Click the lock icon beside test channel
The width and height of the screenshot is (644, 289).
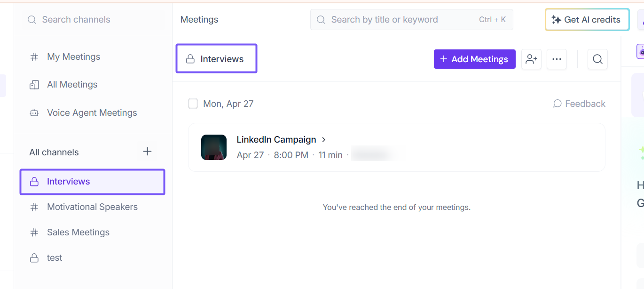(x=34, y=258)
